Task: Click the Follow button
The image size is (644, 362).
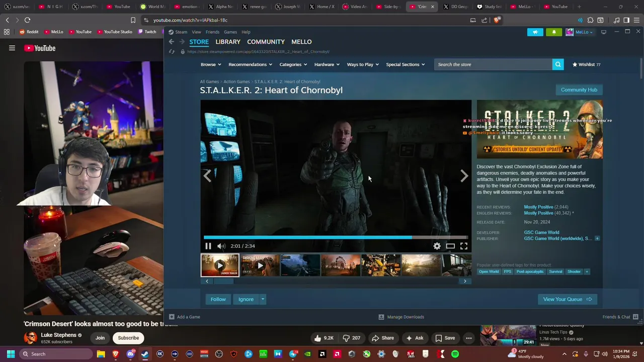Action: (x=218, y=299)
